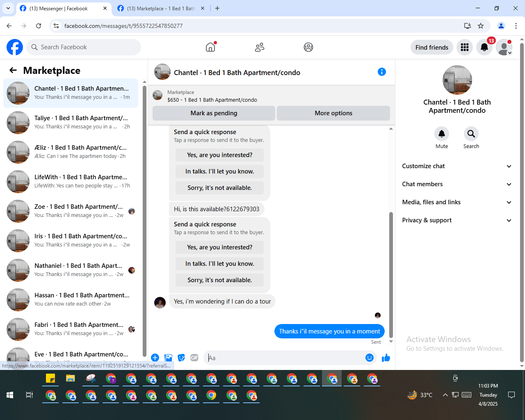
Task: Open Iris conversation in list
Action: 71,241
